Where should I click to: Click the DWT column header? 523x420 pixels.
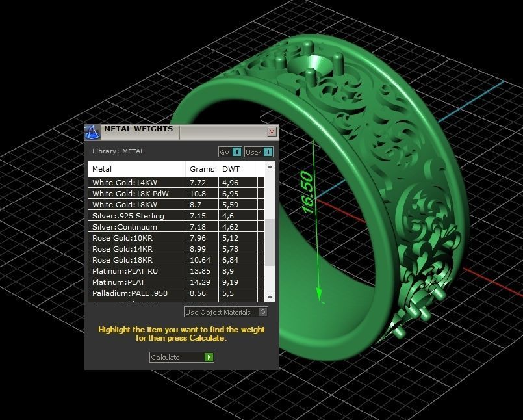tap(238, 169)
